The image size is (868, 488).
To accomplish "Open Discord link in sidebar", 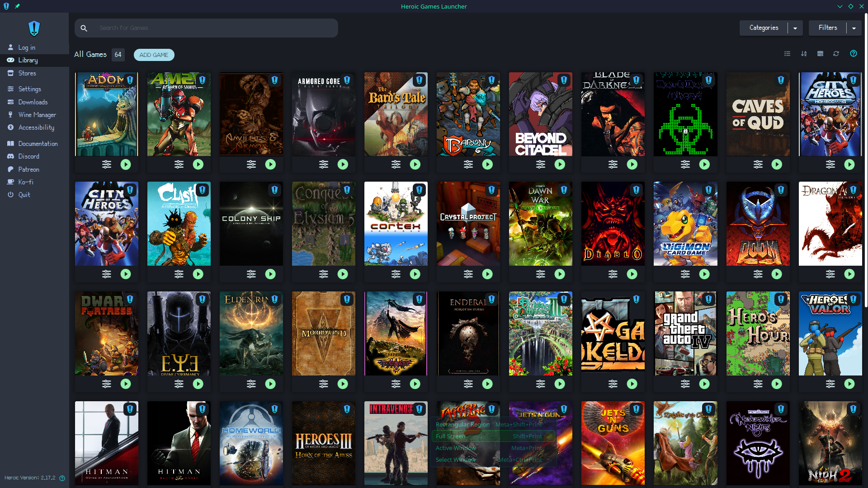I will coord(34,156).
